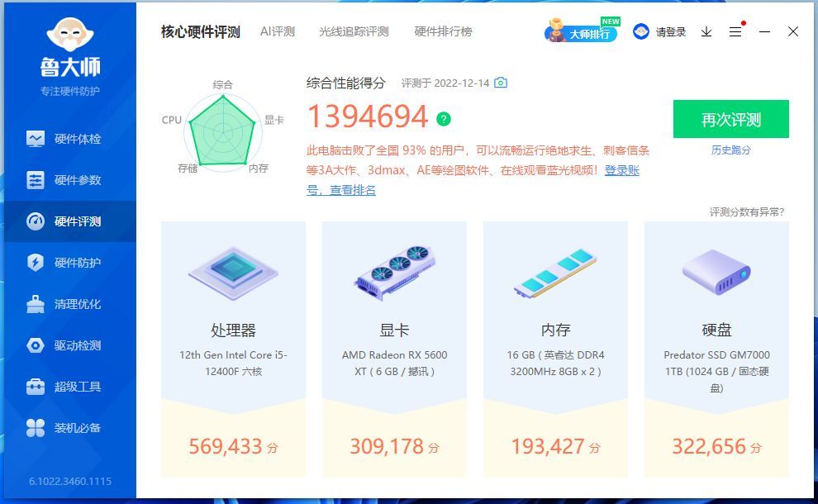Click the 请登录 login avatar
The image size is (818, 504).
tap(640, 32)
